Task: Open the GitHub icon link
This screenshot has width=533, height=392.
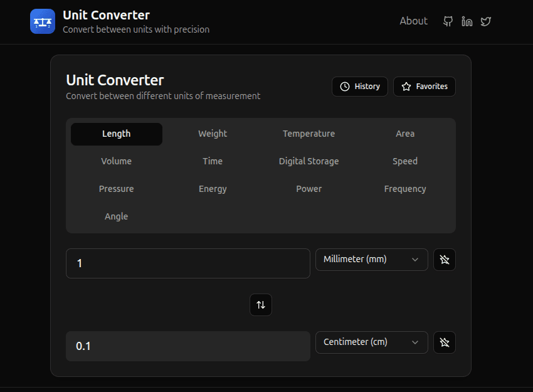Action: coord(448,21)
